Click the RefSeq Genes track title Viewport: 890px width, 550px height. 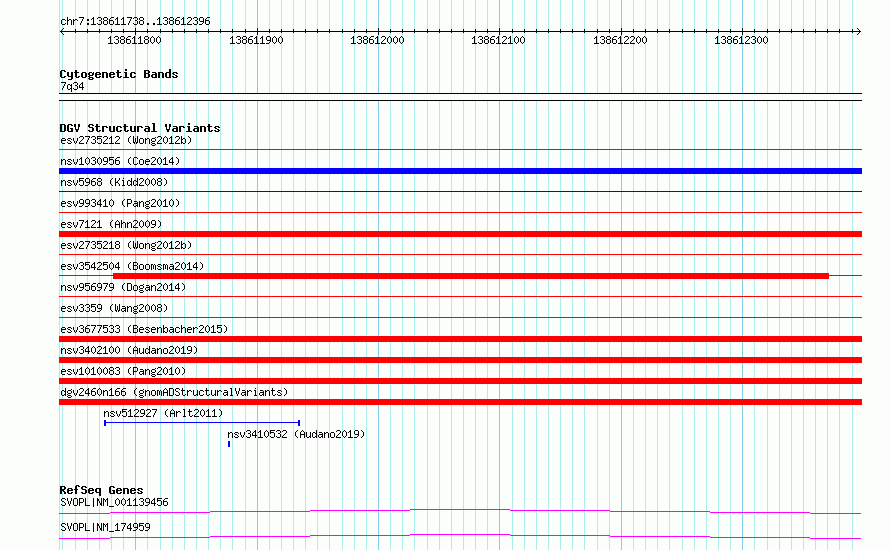pyautogui.click(x=101, y=490)
